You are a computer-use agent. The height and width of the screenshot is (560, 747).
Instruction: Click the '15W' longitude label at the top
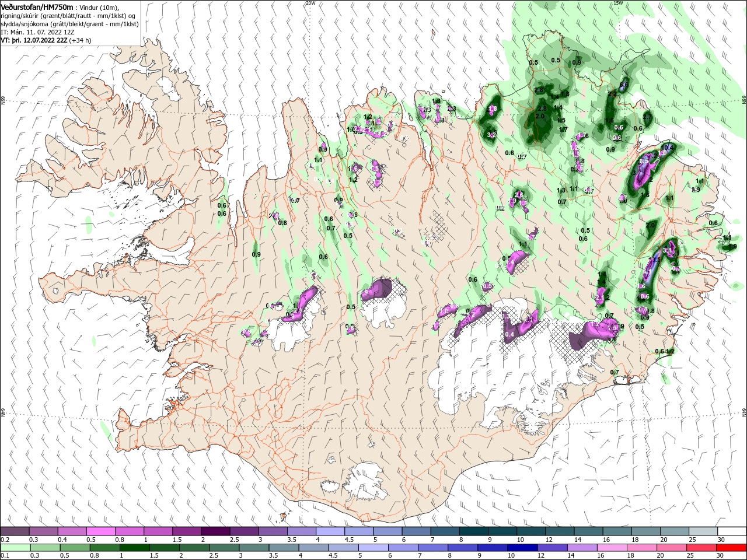pos(618,3)
